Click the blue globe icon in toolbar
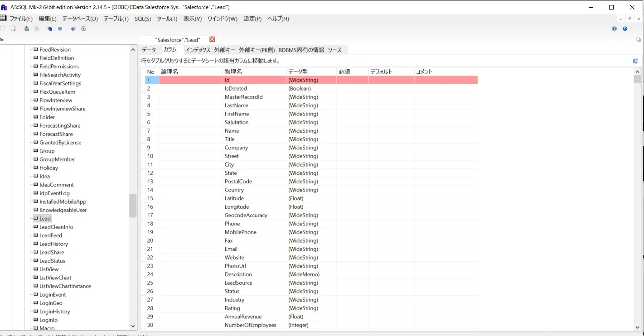 [x=625, y=29]
